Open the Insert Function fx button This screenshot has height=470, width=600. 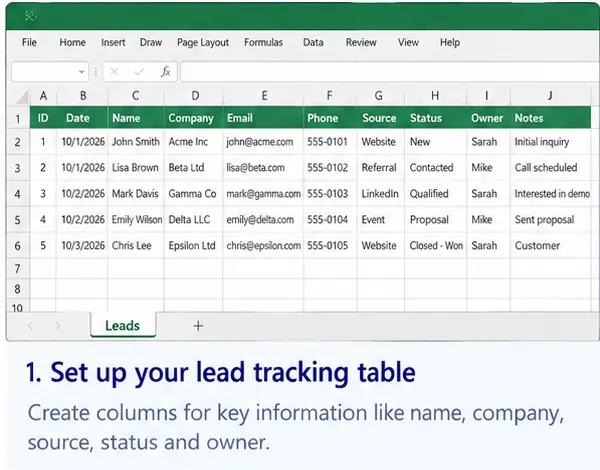165,72
